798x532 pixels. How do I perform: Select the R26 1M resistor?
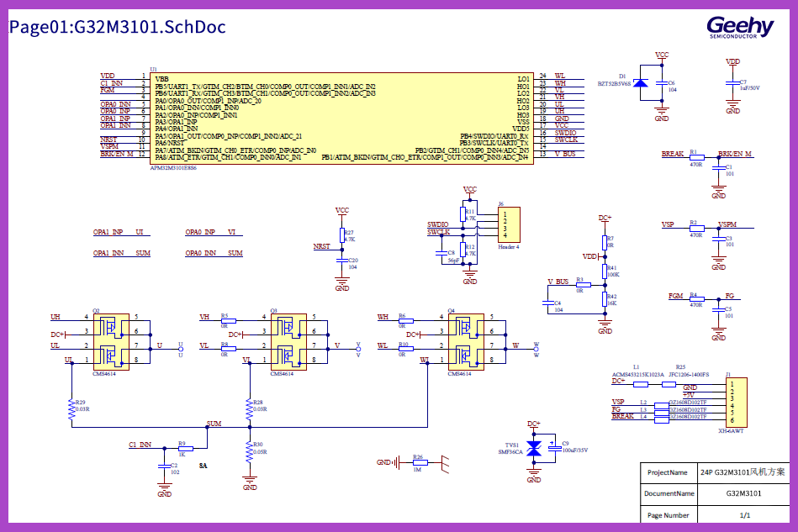(x=419, y=462)
